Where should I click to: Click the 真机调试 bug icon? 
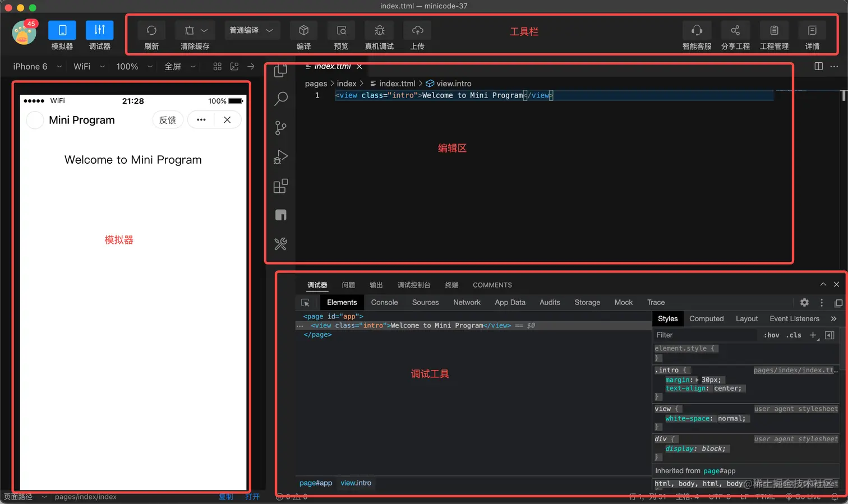click(379, 30)
